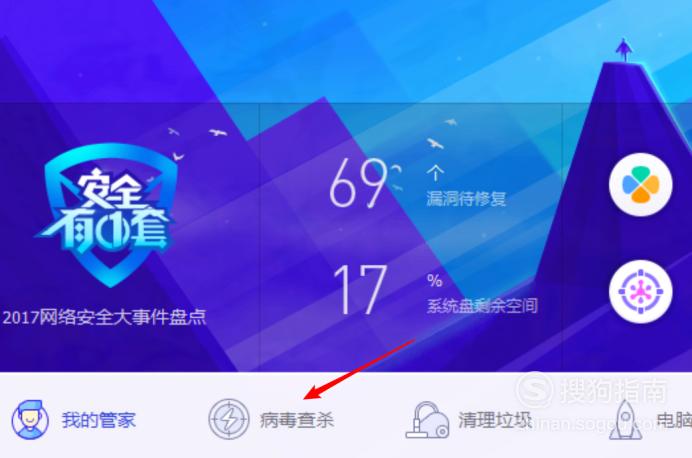Click the 搜狗指南 watermark logo
The width and height of the screenshot is (692, 458).
click(591, 390)
